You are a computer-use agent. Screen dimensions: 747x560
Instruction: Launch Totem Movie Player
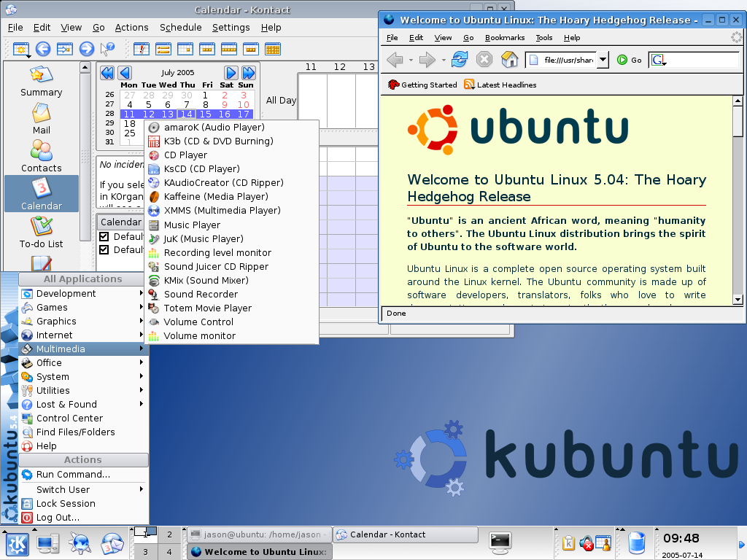click(x=231, y=308)
